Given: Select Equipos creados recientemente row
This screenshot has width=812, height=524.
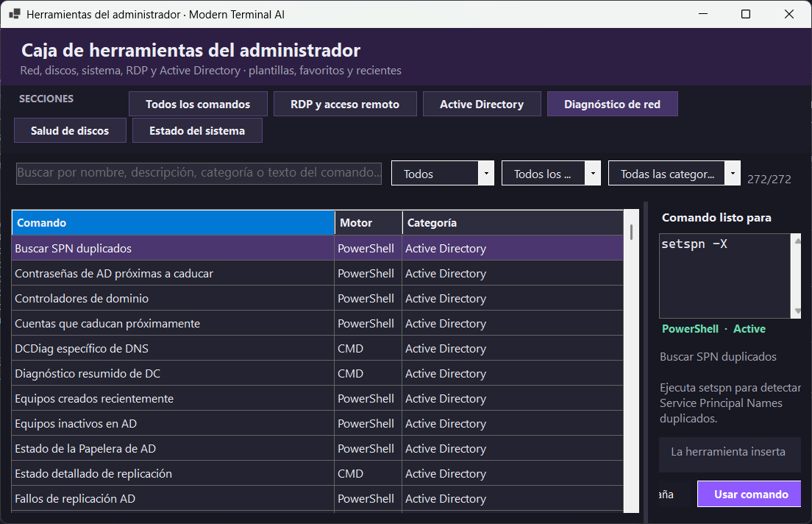Looking at the screenshot, I should coord(318,399).
